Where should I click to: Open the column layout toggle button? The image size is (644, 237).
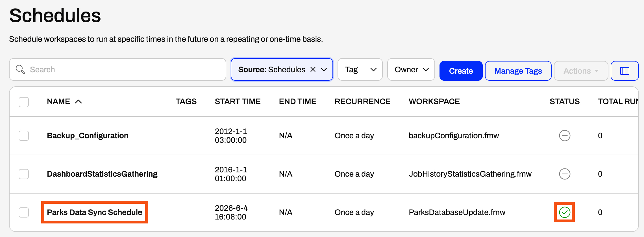tap(625, 71)
